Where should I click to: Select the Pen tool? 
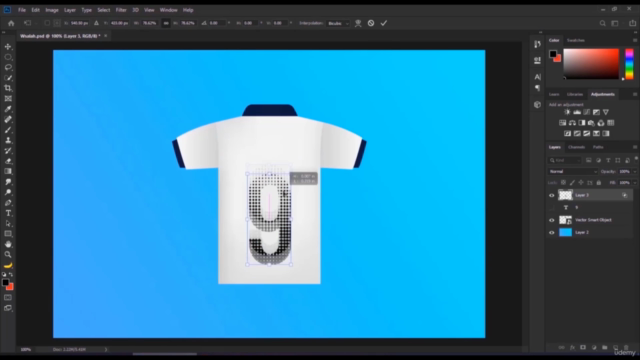pyautogui.click(x=8, y=203)
